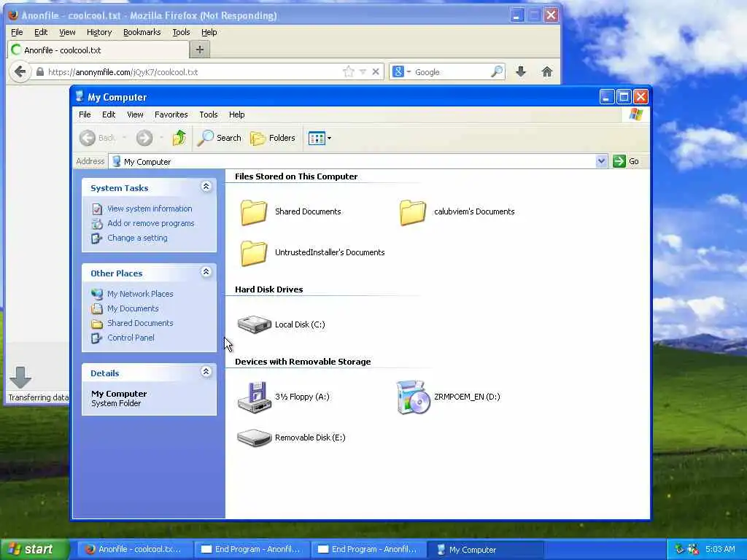The width and height of the screenshot is (747, 560).
Task: Expand the Address bar dropdown
Action: (601, 161)
